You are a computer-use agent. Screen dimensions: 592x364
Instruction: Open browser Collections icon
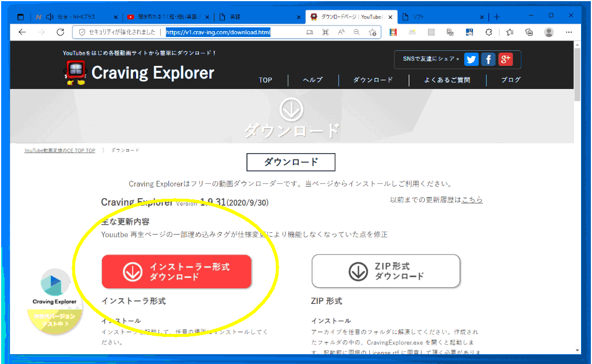528,32
